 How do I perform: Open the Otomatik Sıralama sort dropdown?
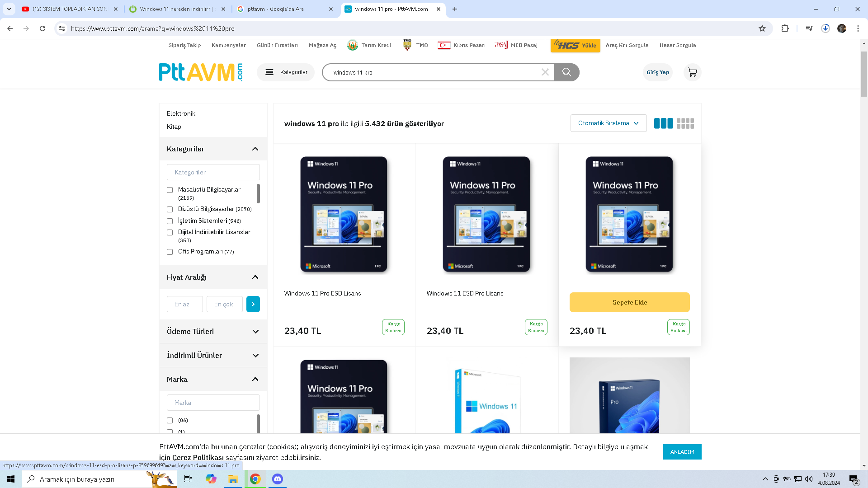(x=608, y=123)
